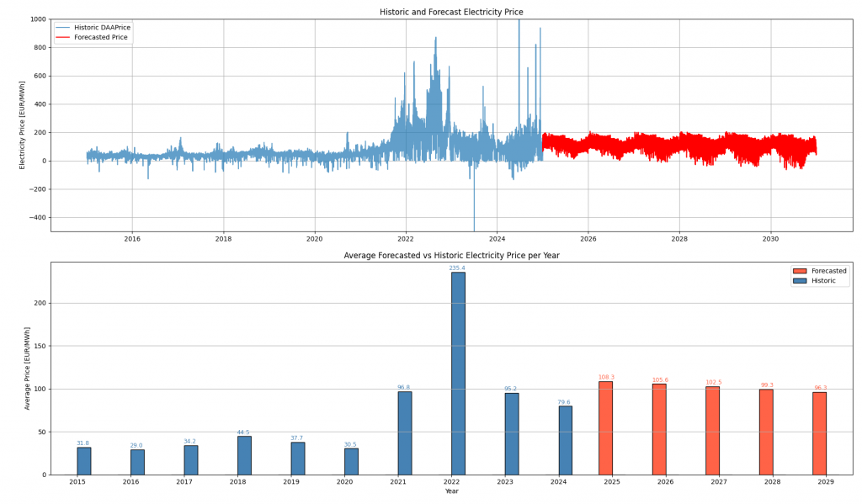Click the red Forecasted legend swatch
Image resolution: width=862 pixels, height=504 pixels.
point(799,271)
